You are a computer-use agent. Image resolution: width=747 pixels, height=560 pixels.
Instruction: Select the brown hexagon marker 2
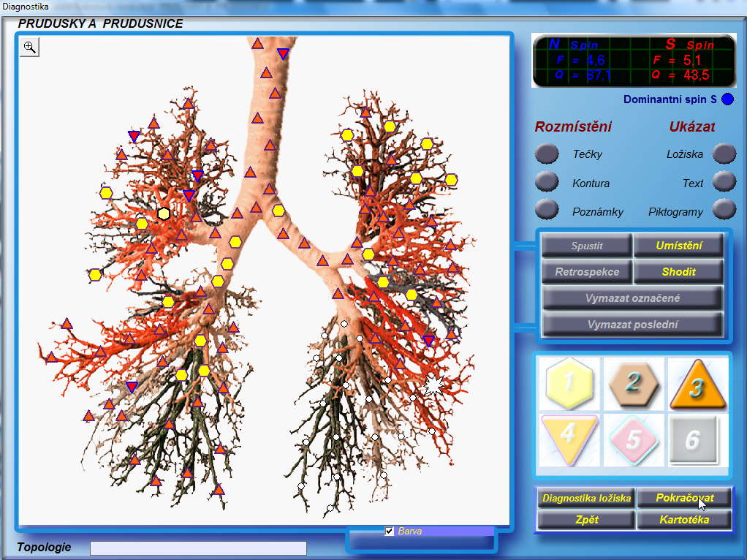click(633, 382)
